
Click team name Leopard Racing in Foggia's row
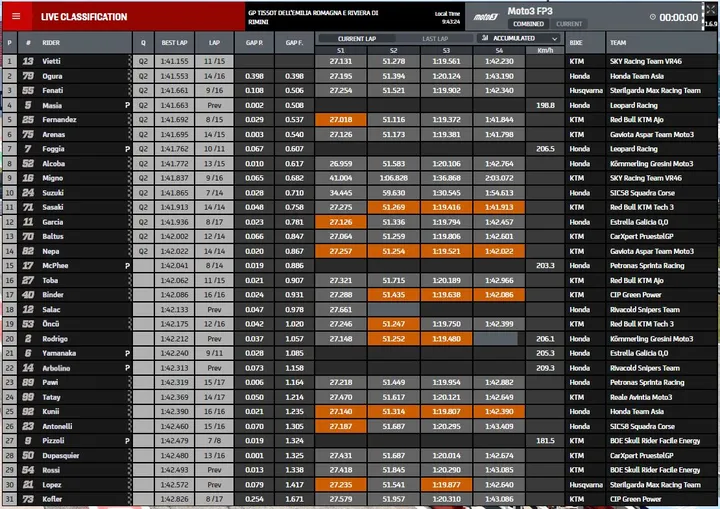[x=634, y=149]
